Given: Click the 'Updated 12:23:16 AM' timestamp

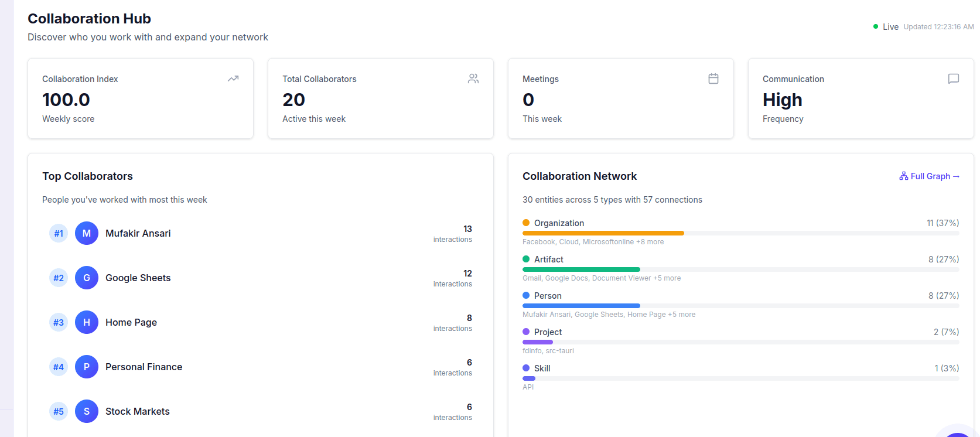Looking at the screenshot, I should click(939, 27).
